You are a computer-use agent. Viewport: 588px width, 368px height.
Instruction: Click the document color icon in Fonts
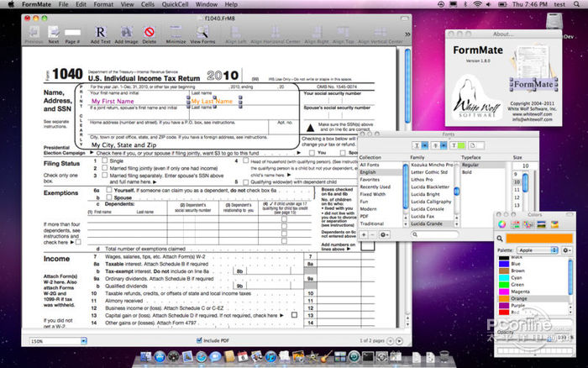pyautogui.click(x=475, y=145)
